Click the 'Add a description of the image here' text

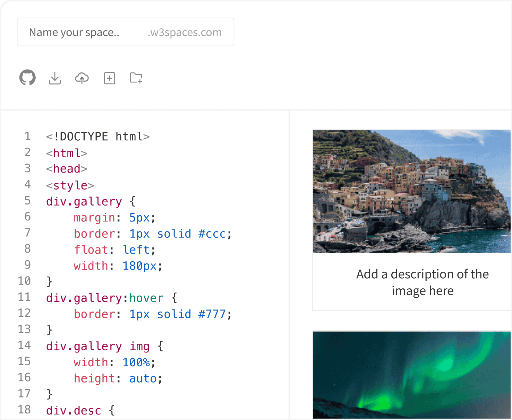(422, 282)
